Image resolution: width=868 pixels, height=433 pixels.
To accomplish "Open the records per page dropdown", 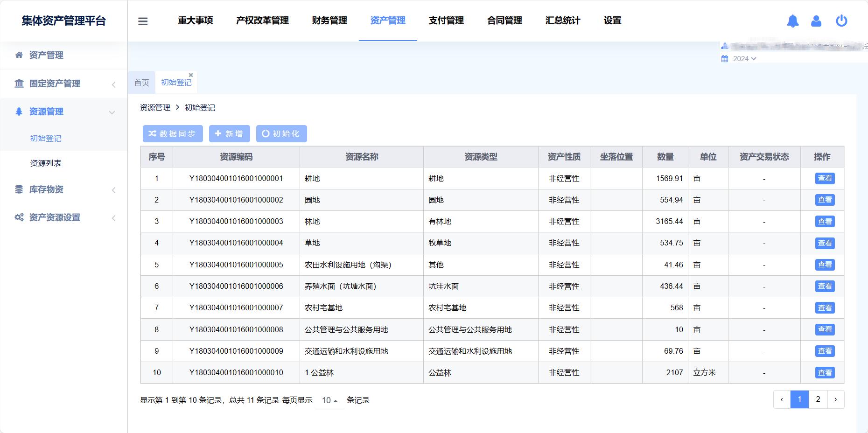I will [x=329, y=400].
